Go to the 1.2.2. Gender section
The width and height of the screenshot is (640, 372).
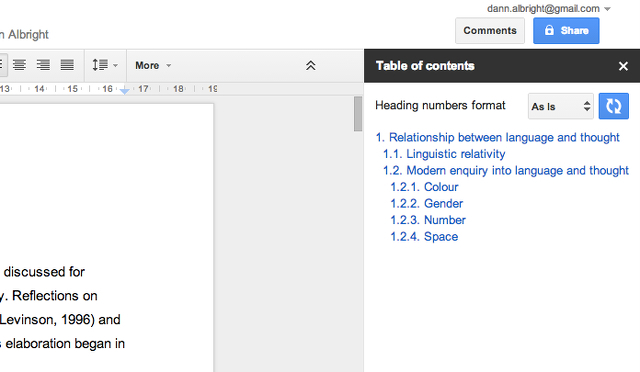tap(427, 203)
